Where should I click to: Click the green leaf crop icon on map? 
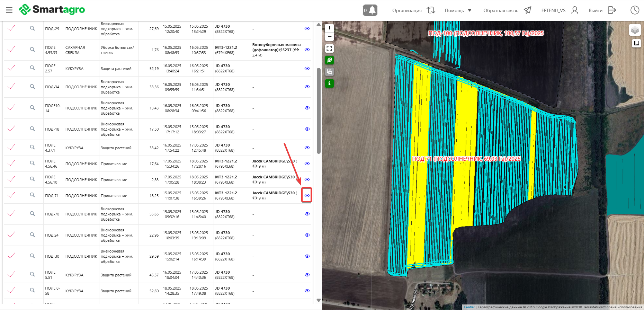click(x=329, y=60)
